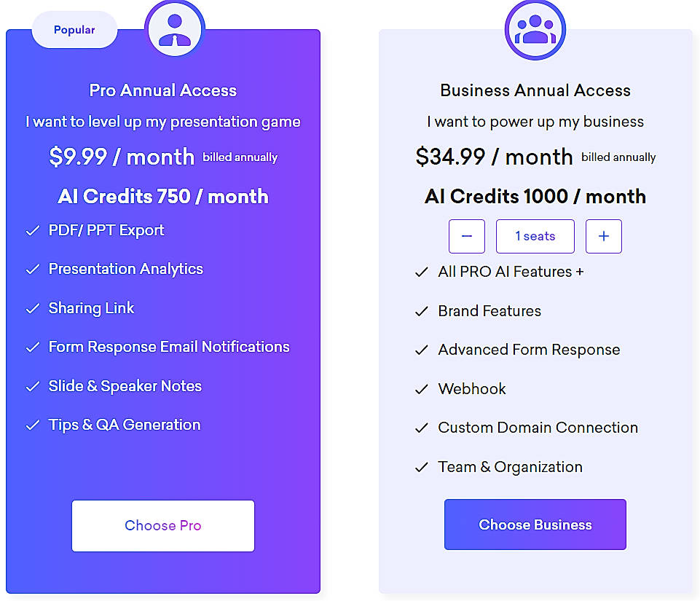Screen dimensions: 700x601
Task: Select the Business Annual Access heading
Action: (x=535, y=90)
